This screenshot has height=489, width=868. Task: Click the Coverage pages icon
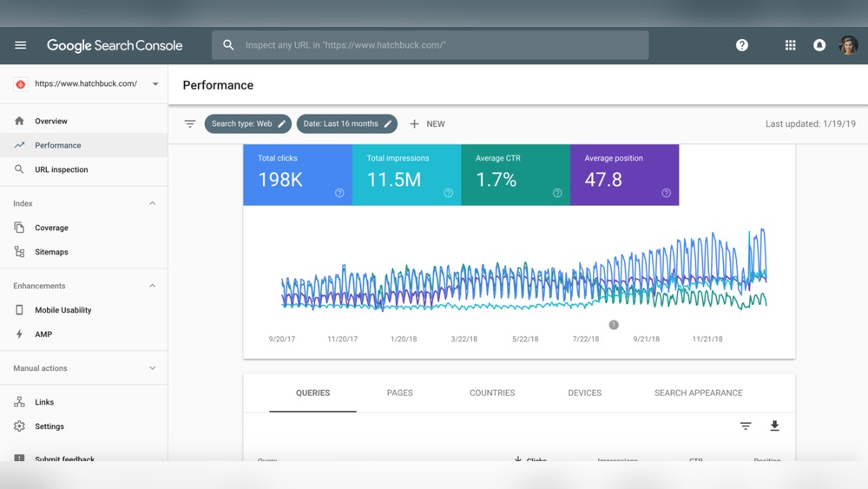tap(19, 228)
